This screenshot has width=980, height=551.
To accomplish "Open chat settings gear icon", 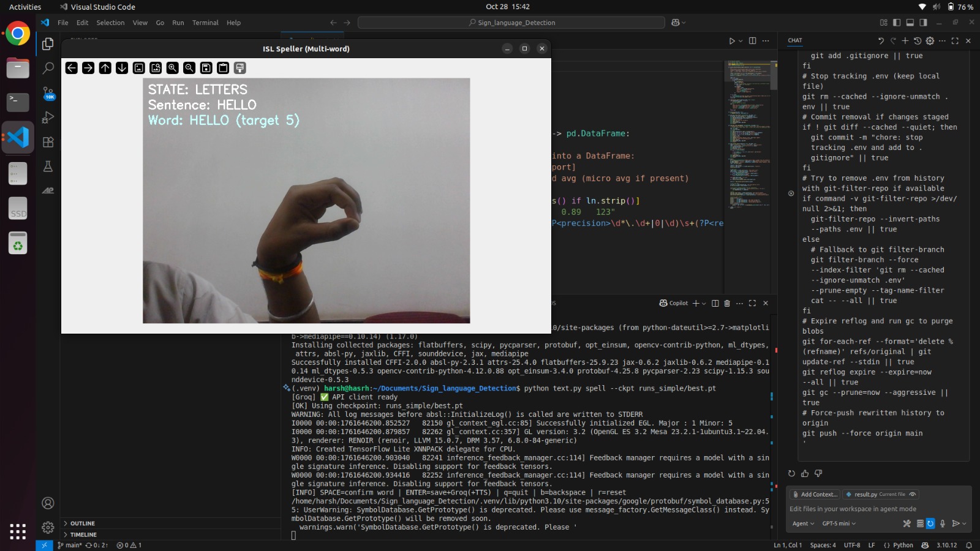I will pyautogui.click(x=930, y=41).
